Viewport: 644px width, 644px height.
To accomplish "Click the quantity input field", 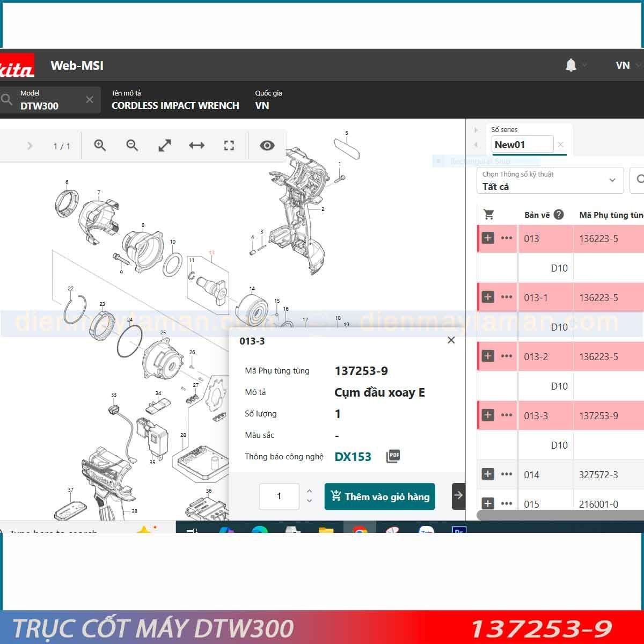I will (x=279, y=496).
